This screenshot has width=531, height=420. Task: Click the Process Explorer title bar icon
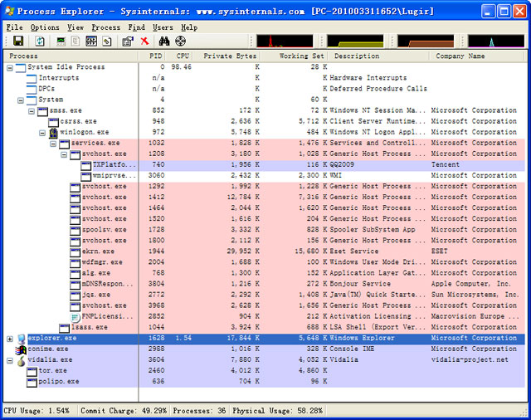point(10,11)
